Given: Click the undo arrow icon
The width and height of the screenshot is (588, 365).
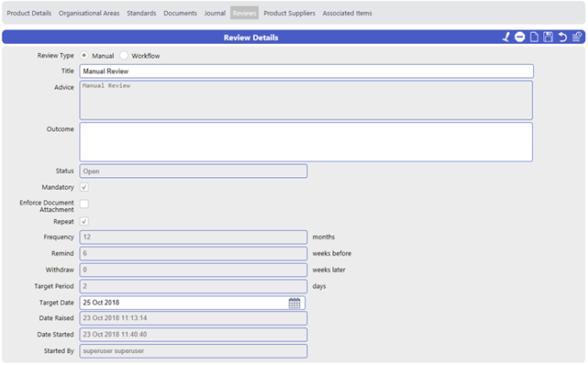Looking at the screenshot, I should pos(562,37).
